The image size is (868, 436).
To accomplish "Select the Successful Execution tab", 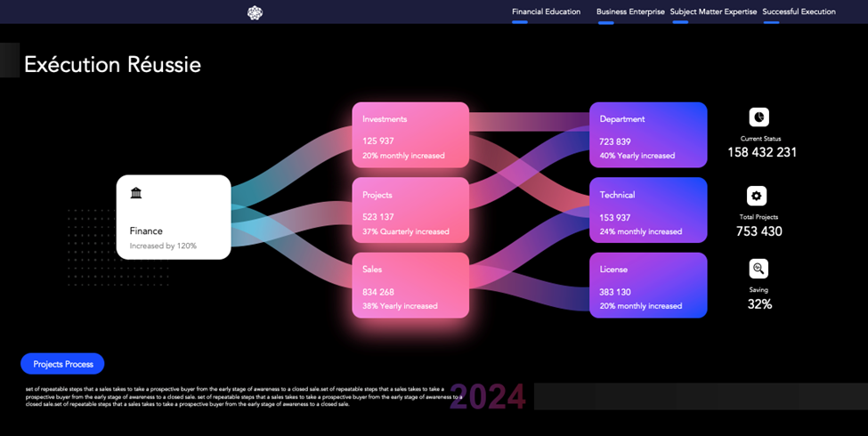I will pyautogui.click(x=799, y=12).
